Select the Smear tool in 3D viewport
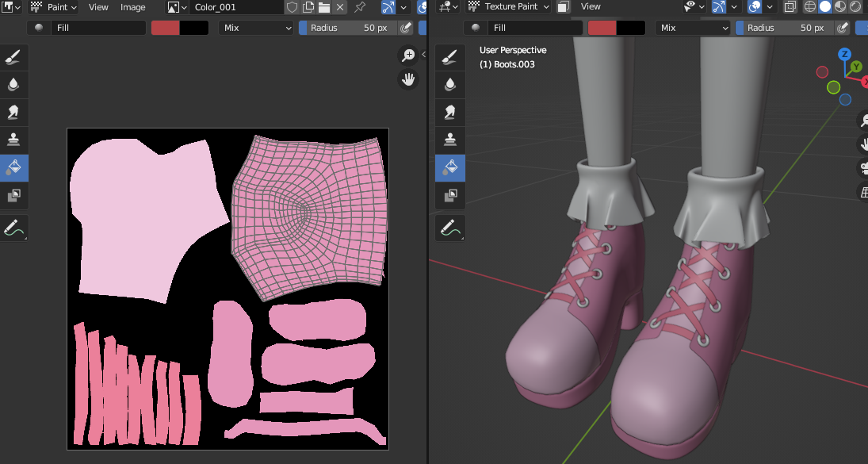The width and height of the screenshot is (868, 464). tap(450, 112)
